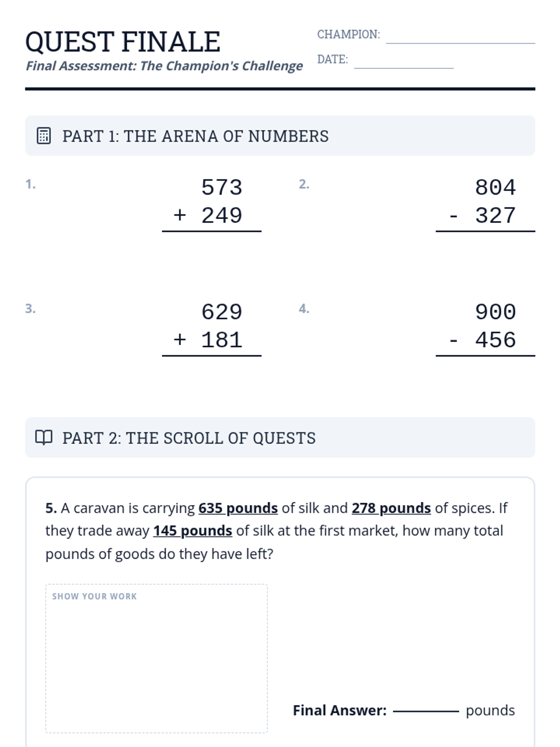560x747 pixels.
Task: Click the number 573 in problem 1
Action: [x=222, y=188]
